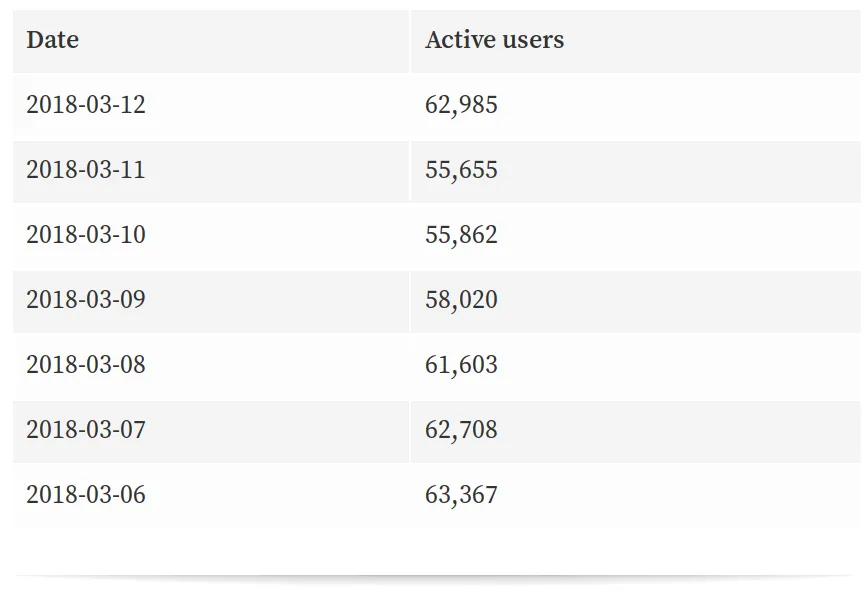This screenshot has width=864, height=598.
Task: Click the 63,367 active users value
Action: [x=461, y=495]
